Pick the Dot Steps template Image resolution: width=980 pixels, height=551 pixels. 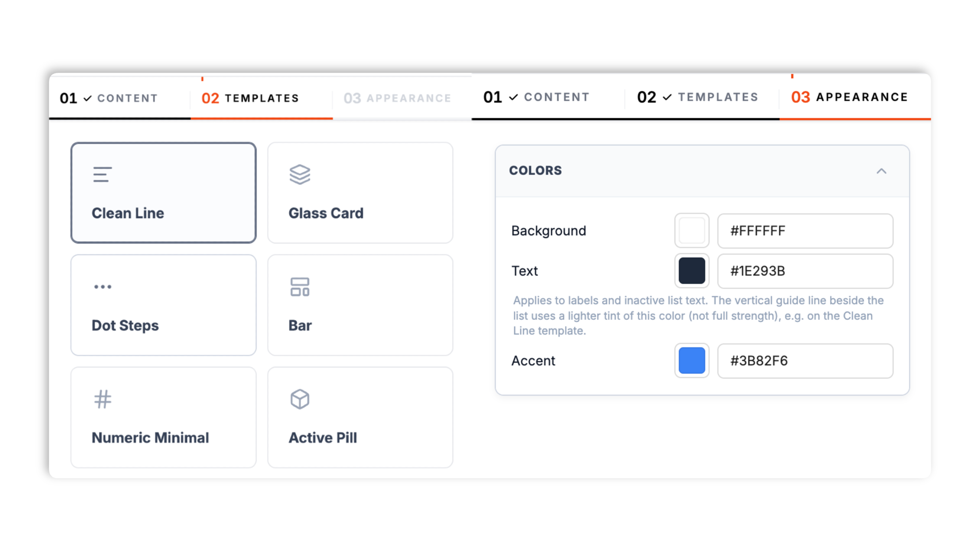(x=163, y=305)
